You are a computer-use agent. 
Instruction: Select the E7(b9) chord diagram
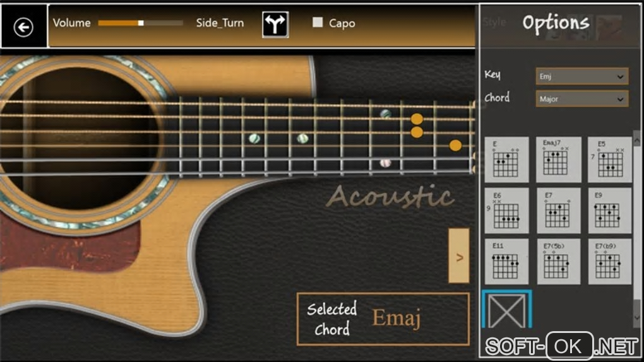[609, 262]
